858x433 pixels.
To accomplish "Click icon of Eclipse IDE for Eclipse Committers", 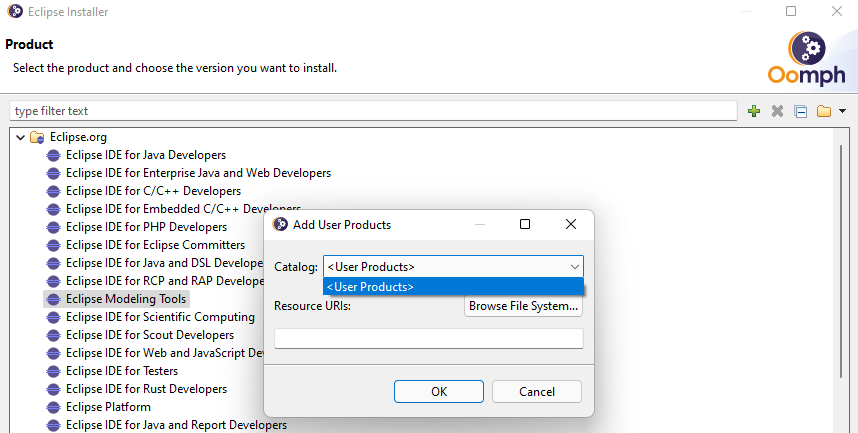I will point(54,245).
